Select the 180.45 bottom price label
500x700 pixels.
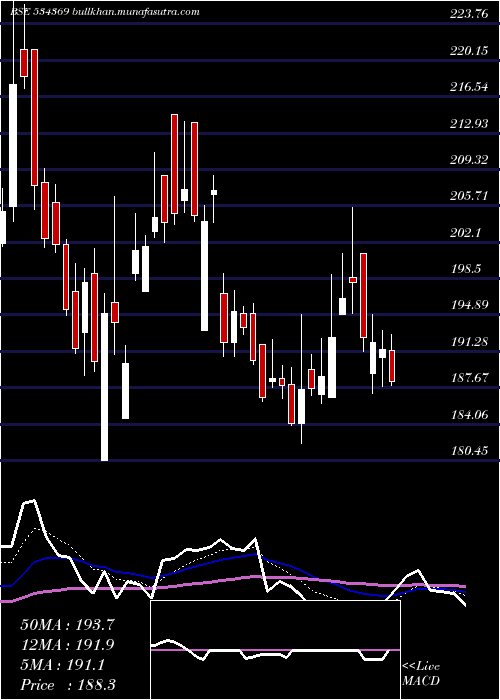pyautogui.click(x=469, y=451)
